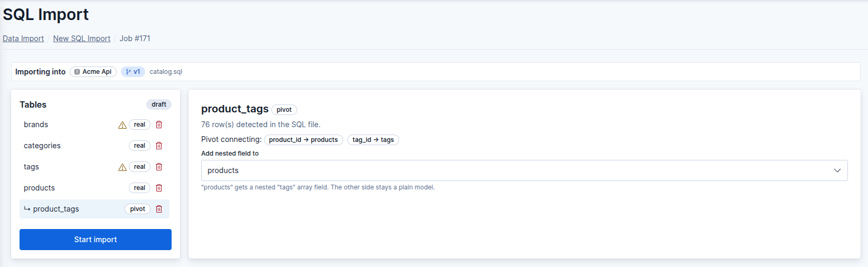This screenshot has width=868, height=267.
Task: Select the categories table row
Action: coord(95,146)
